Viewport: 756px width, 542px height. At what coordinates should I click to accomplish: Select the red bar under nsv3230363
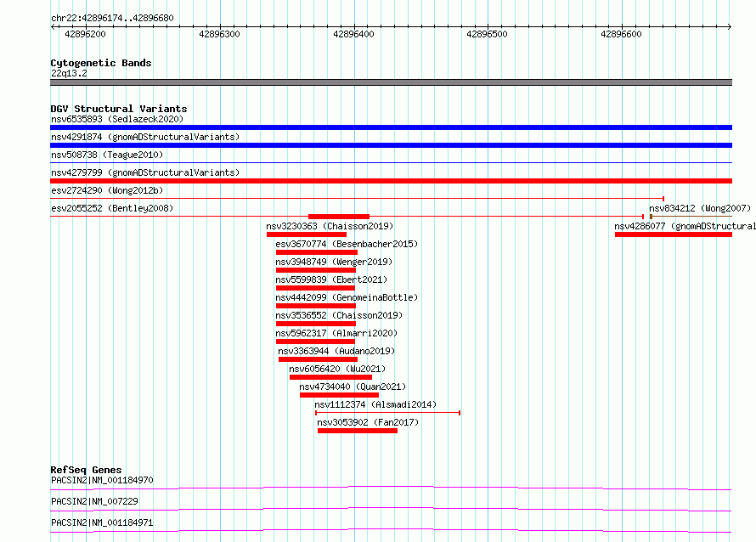pyautogui.click(x=307, y=234)
